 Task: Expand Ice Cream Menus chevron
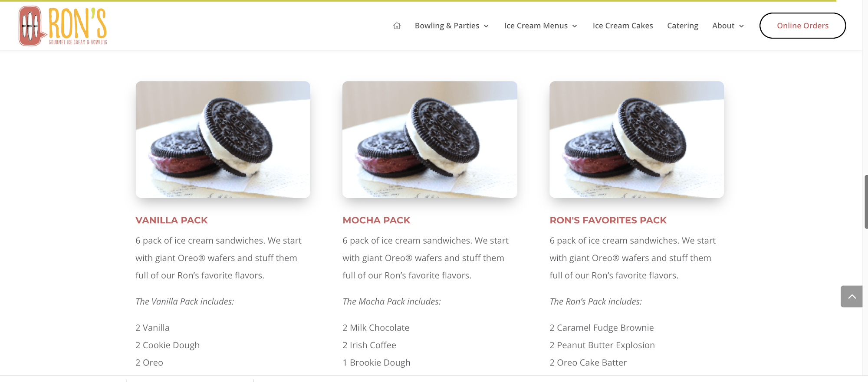[575, 26]
